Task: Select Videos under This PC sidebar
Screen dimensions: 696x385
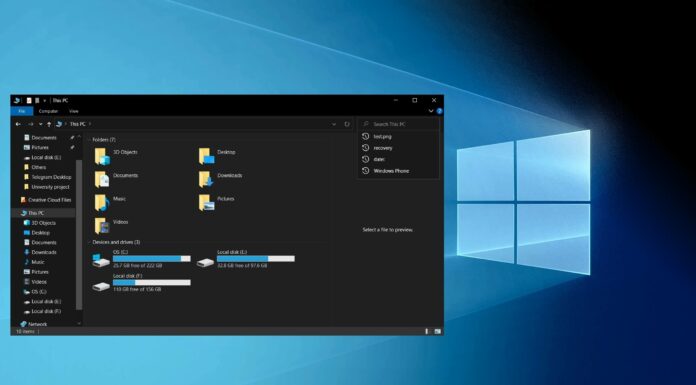Action: (39, 282)
